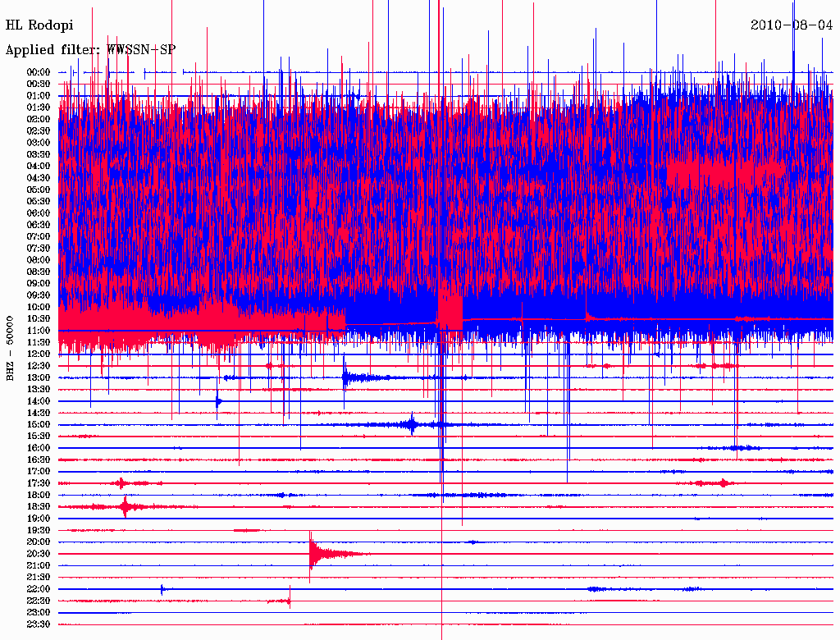Click the small blue event on the 14:00 trace

point(218,401)
